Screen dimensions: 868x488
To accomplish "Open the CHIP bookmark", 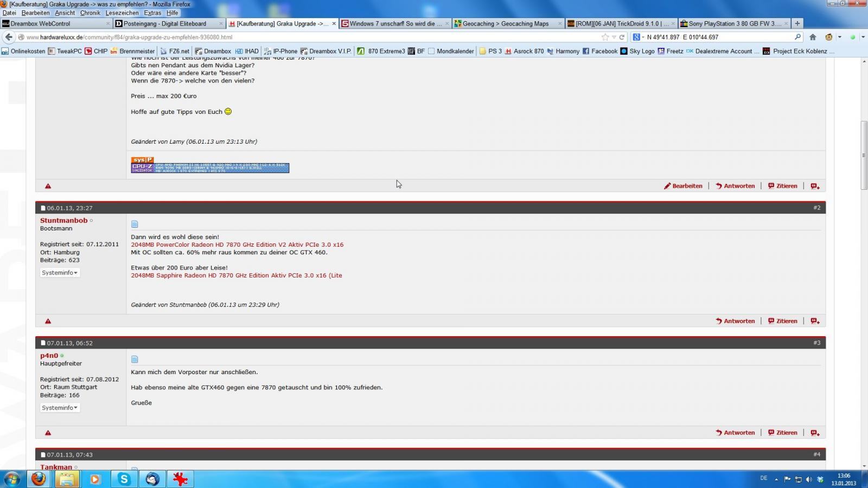I will [96, 51].
